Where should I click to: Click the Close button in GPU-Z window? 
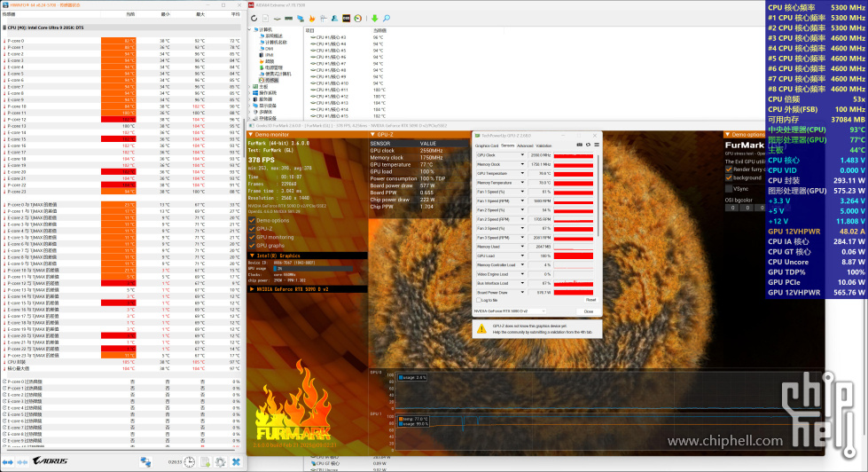click(588, 311)
